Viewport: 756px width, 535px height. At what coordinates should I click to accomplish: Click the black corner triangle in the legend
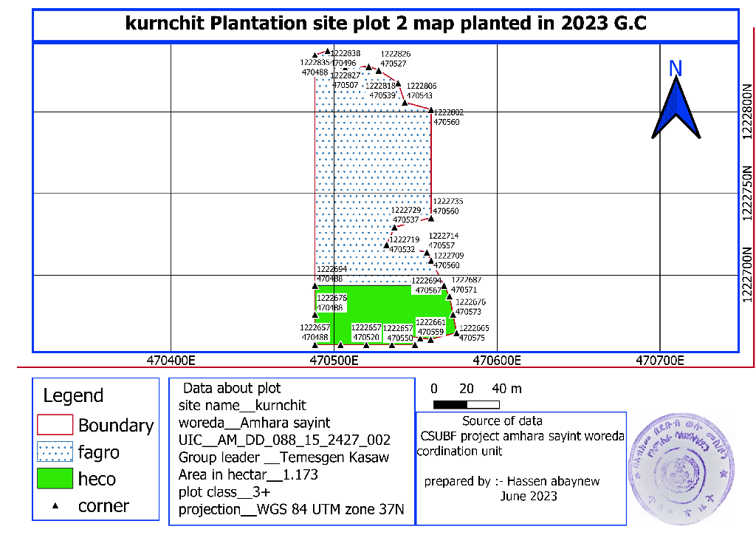56,506
